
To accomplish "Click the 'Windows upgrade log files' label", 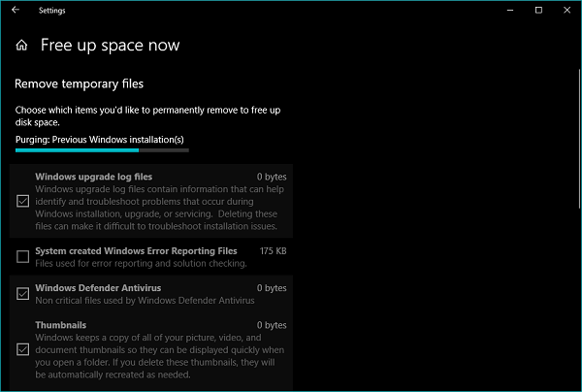I will [x=93, y=178].
